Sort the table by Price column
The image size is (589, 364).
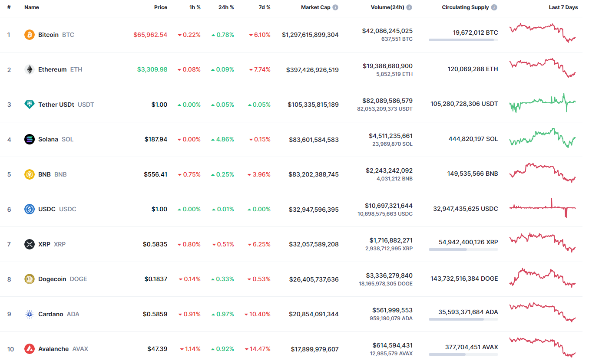coord(161,7)
